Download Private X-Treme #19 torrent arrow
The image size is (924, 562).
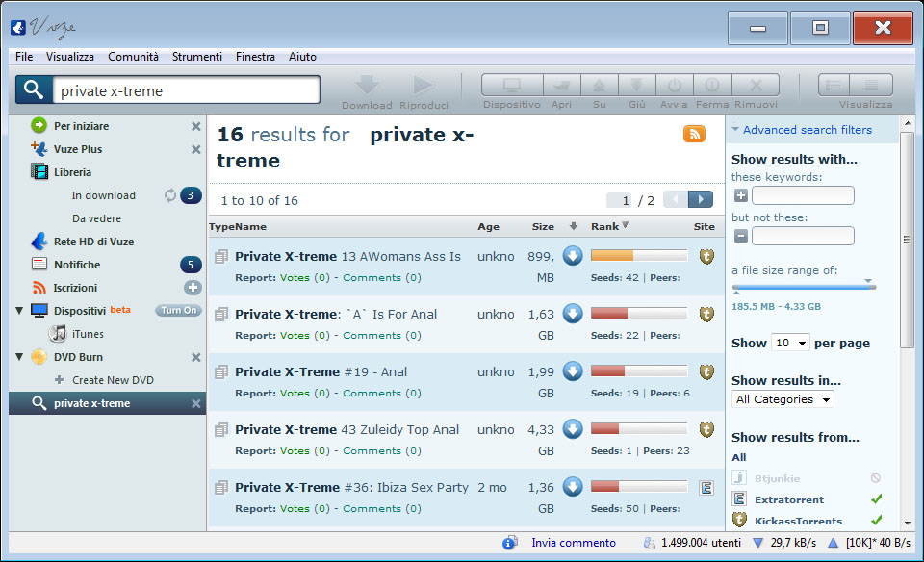(572, 371)
